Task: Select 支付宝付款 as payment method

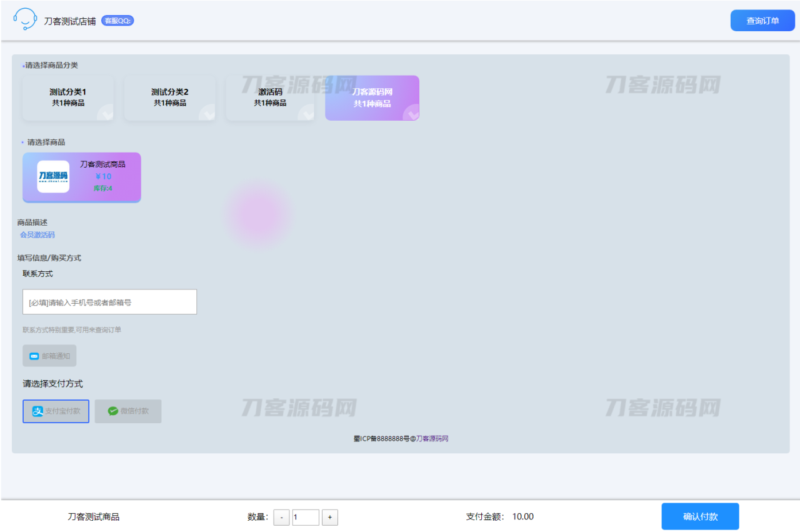Action: 56,411
